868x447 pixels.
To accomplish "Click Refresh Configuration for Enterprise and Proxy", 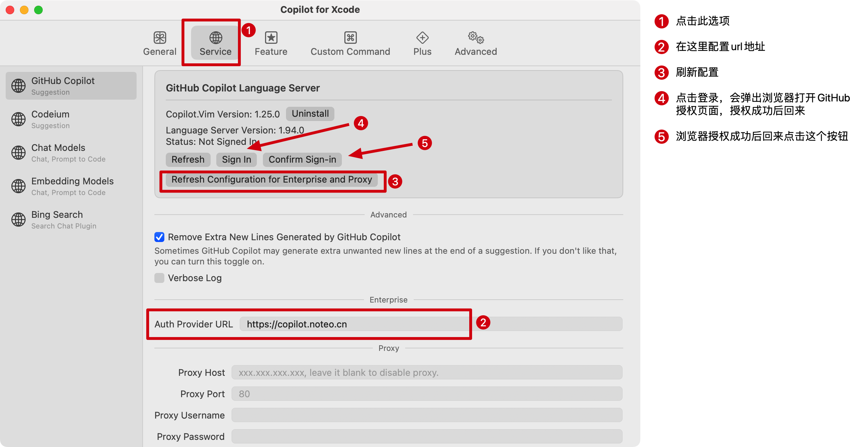I will (x=271, y=179).
